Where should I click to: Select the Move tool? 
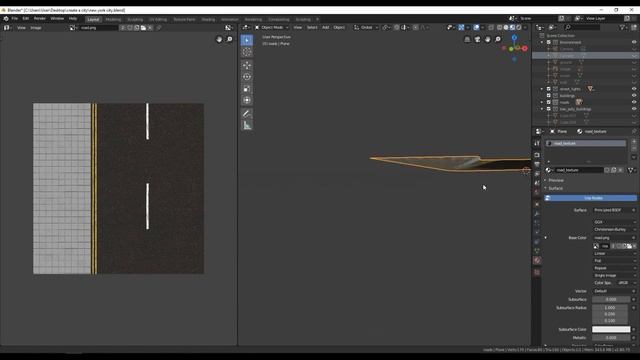pos(247,65)
